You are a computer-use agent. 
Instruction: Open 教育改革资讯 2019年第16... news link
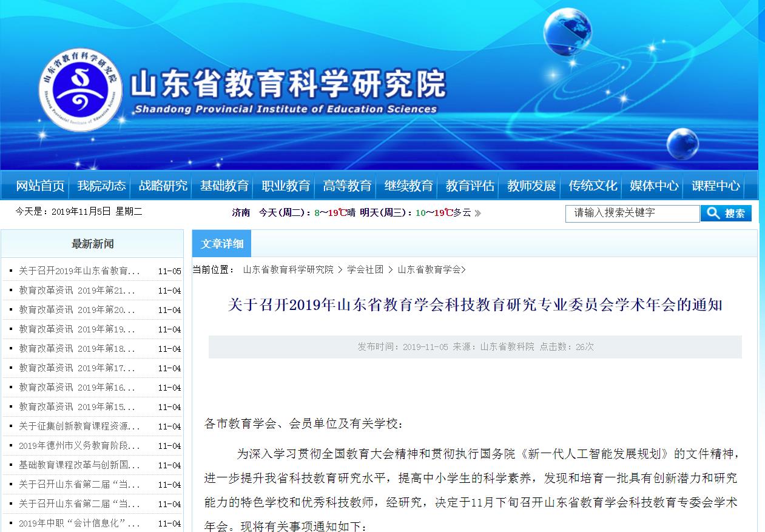point(77,388)
